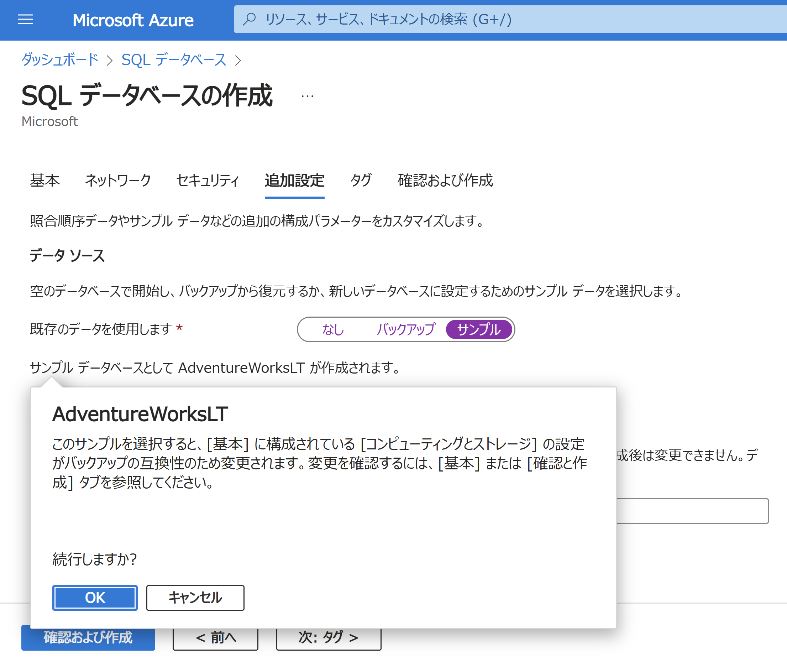Image resolution: width=787 pixels, height=672 pixels.
Task: Confirm AdventureWorksLT dialog with OK
Action: click(95, 598)
